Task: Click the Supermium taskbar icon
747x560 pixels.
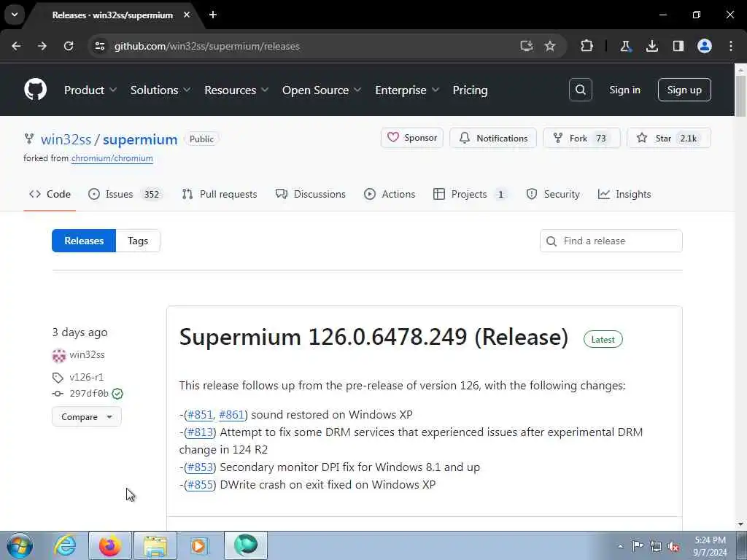Action: coord(246,545)
